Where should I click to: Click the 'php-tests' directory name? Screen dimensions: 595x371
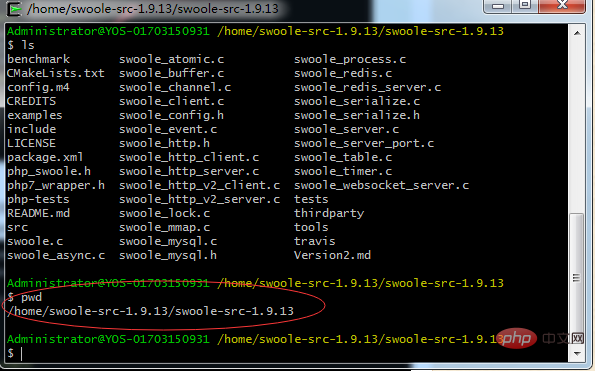pyautogui.click(x=38, y=200)
